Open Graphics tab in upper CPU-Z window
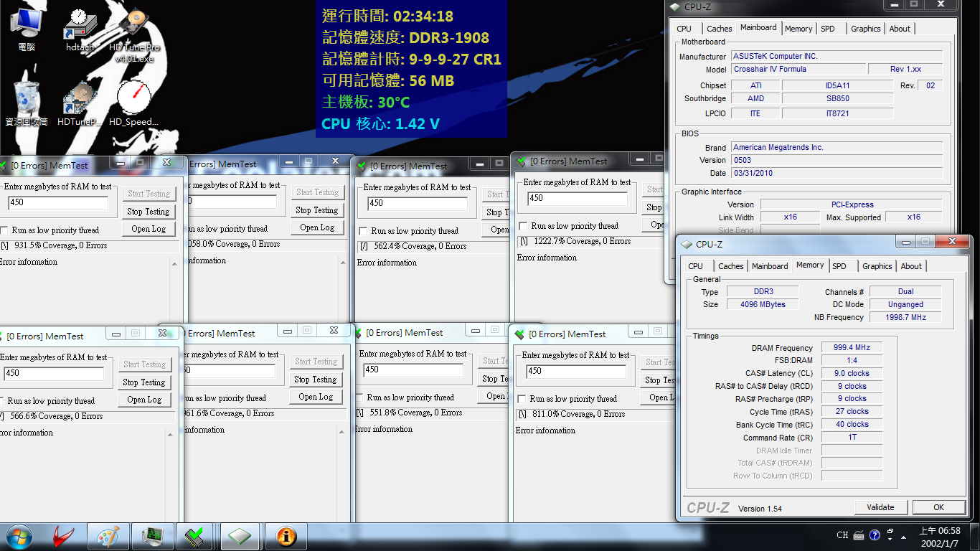 pyautogui.click(x=866, y=29)
